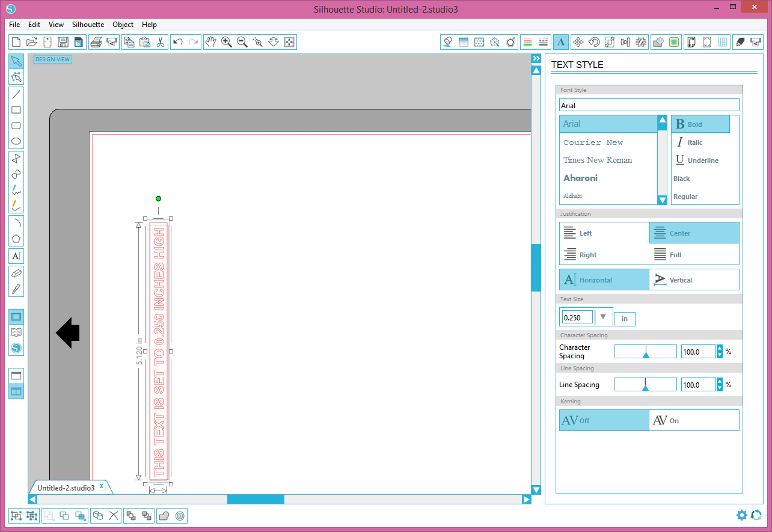Screen dimensions: 772x532
Task: Open the Help menu
Action: (x=149, y=25)
